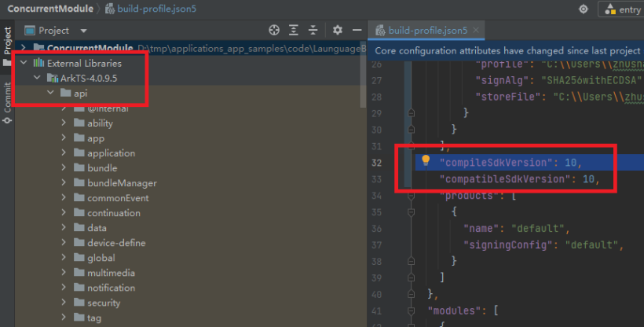Expand the app folder

point(64,138)
